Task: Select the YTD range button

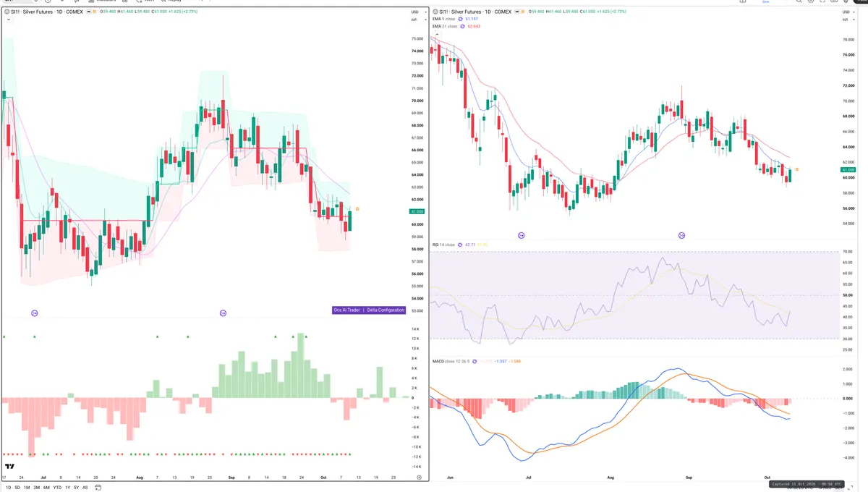Action: click(57, 488)
